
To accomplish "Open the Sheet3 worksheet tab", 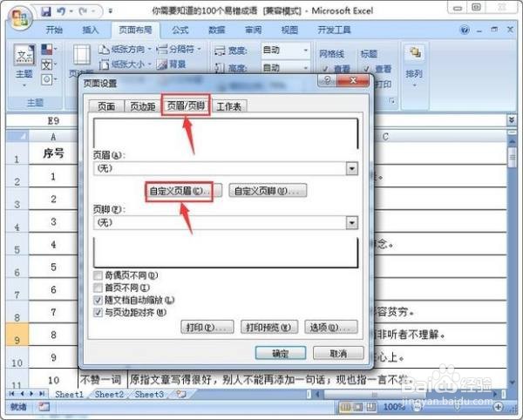I will pyautogui.click(x=149, y=395).
